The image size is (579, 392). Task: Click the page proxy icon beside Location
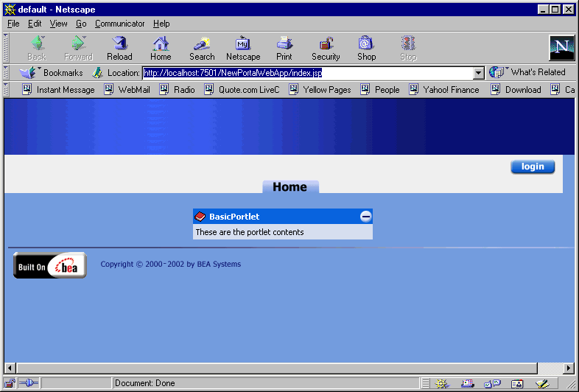point(97,72)
